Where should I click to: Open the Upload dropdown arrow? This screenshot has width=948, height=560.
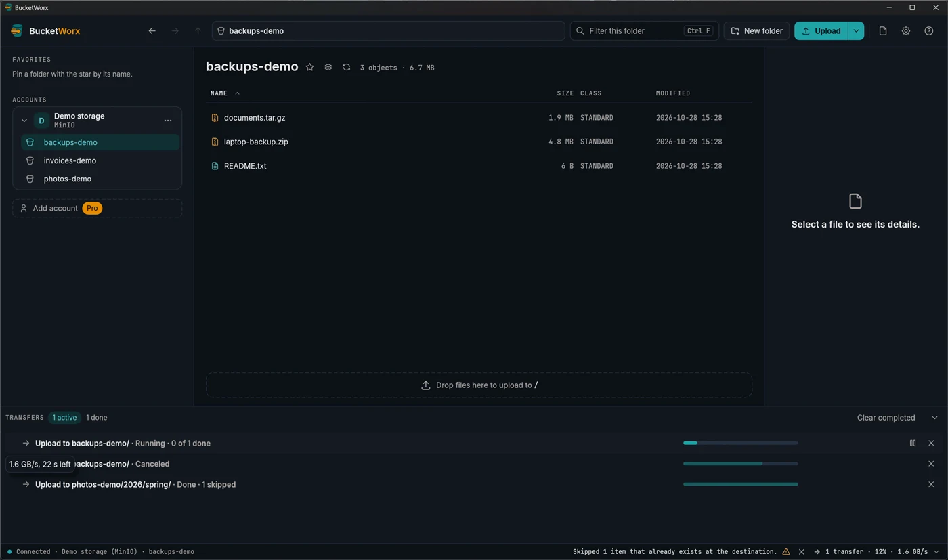pyautogui.click(x=856, y=31)
